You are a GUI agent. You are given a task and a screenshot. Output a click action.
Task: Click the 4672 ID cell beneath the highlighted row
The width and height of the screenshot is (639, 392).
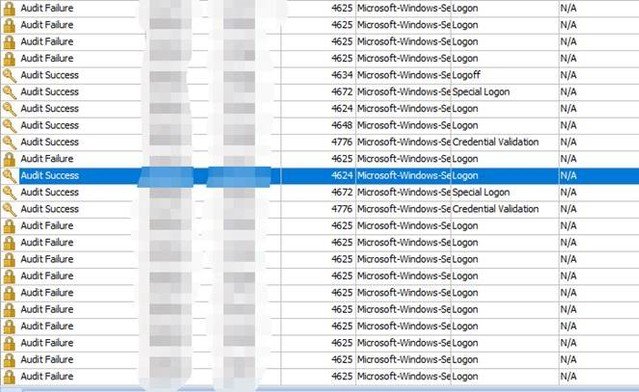pos(318,192)
